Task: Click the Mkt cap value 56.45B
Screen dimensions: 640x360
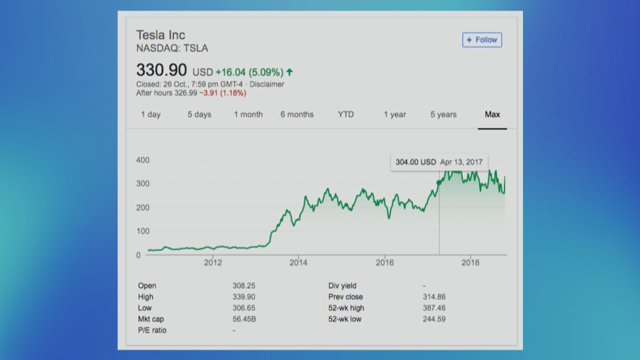Action: click(244, 319)
